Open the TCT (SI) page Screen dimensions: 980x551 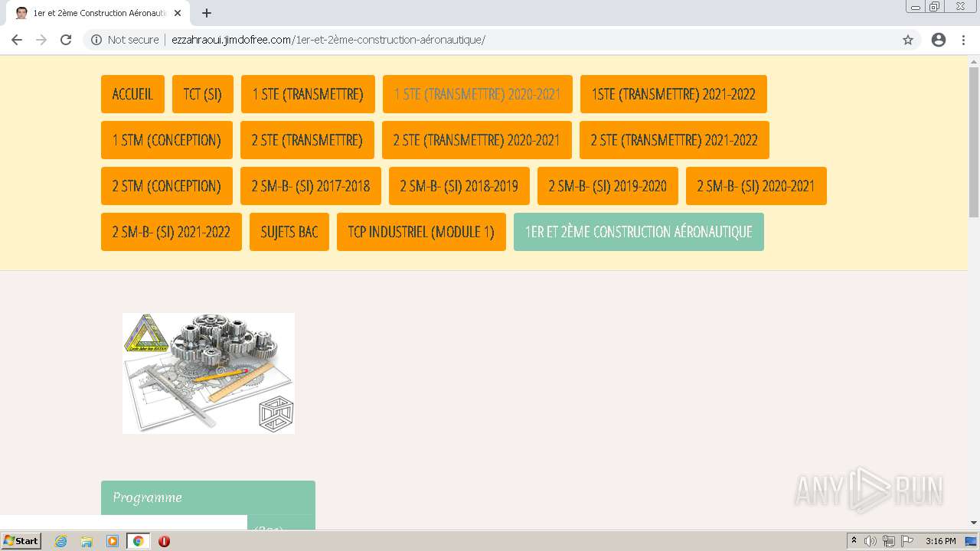click(203, 94)
